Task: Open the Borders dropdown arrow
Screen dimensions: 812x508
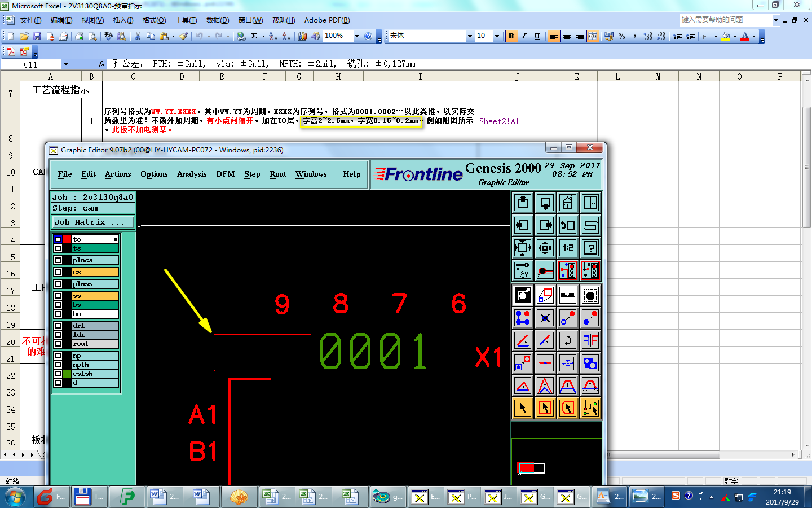Action: point(716,36)
